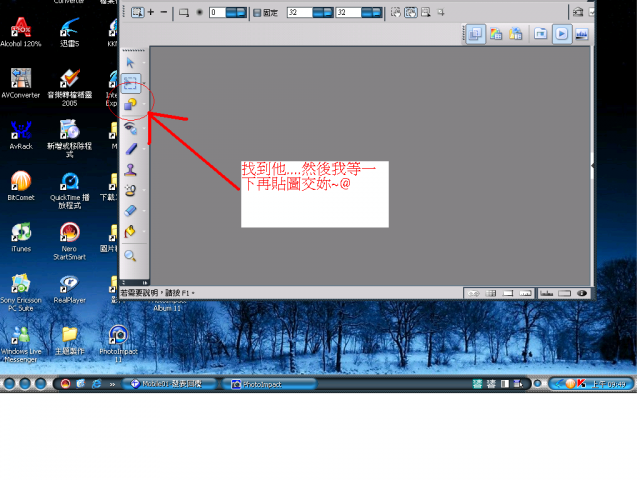Open the 主題製作 folder
Image resolution: width=640 pixels, height=480 pixels.
click(69, 340)
